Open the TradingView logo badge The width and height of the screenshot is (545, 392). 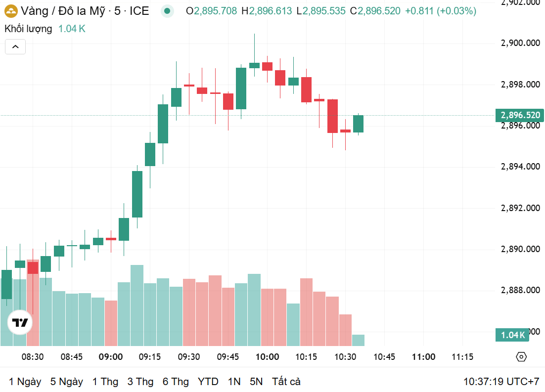point(20,322)
